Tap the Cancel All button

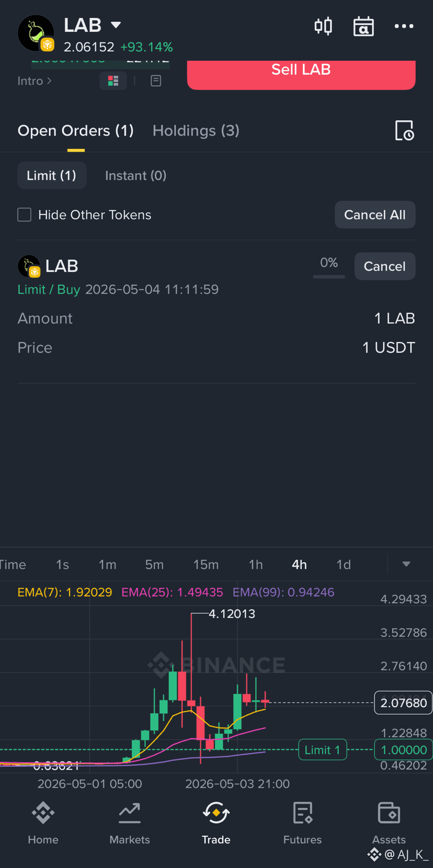375,215
